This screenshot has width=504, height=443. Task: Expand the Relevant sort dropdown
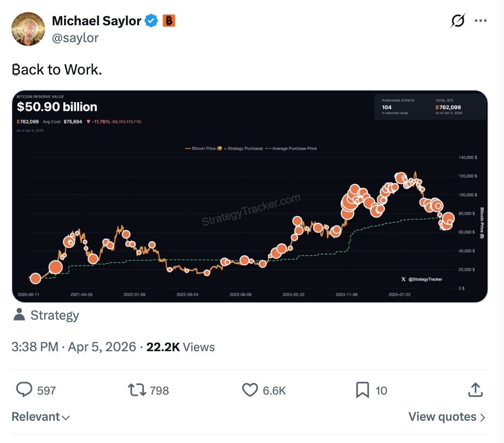41,417
